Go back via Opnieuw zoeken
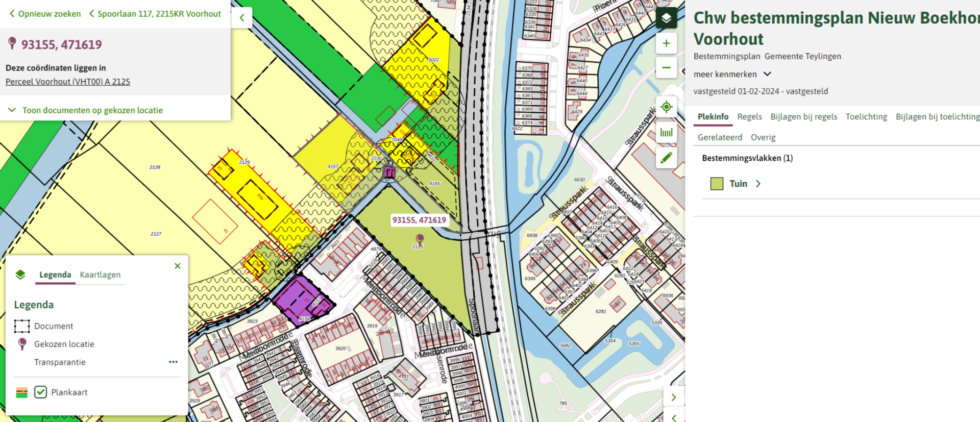 pos(45,14)
